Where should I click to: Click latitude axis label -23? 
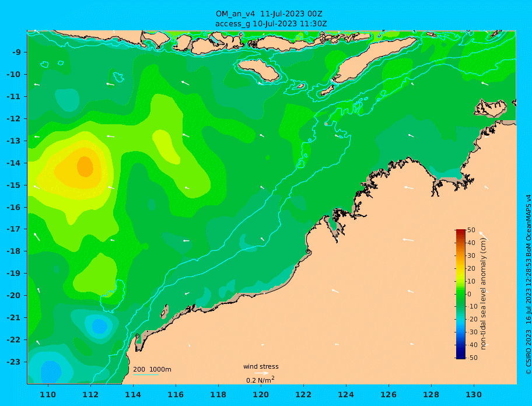pos(15,362)
